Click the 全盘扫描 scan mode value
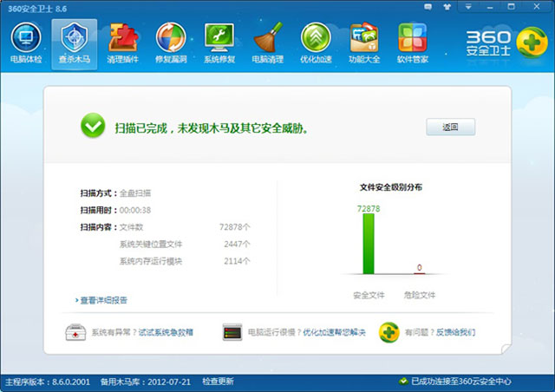The width and height of the screenshot is (555, 392). pyautogui.click(x=135, y=193)
